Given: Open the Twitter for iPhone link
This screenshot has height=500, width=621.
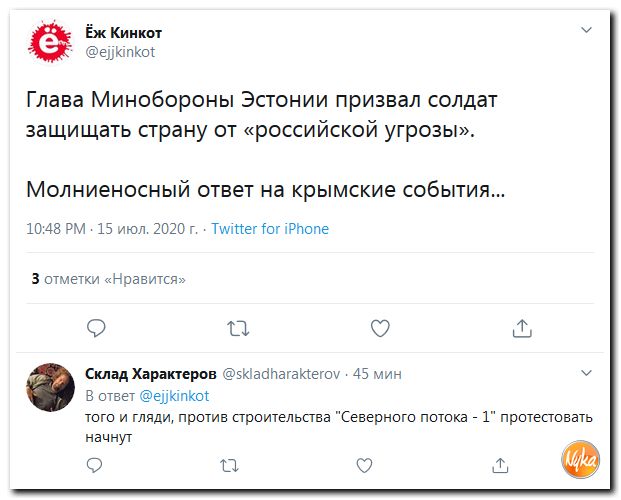Looking at the screenshot, I should click(270, 229).
